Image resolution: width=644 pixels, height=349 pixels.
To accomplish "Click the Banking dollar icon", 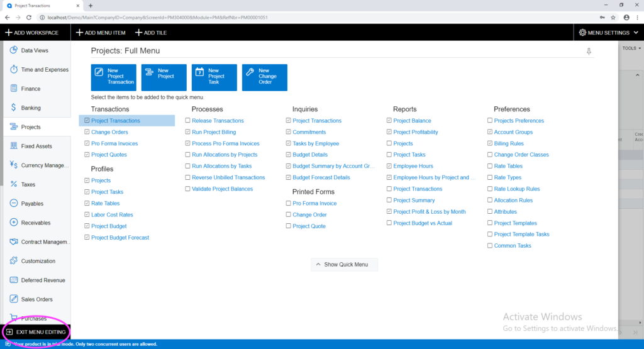I will click(14, 108).
